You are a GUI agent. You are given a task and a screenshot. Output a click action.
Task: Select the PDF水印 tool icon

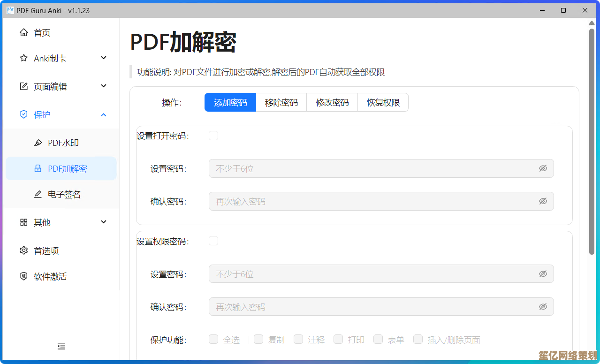point(38,143)
